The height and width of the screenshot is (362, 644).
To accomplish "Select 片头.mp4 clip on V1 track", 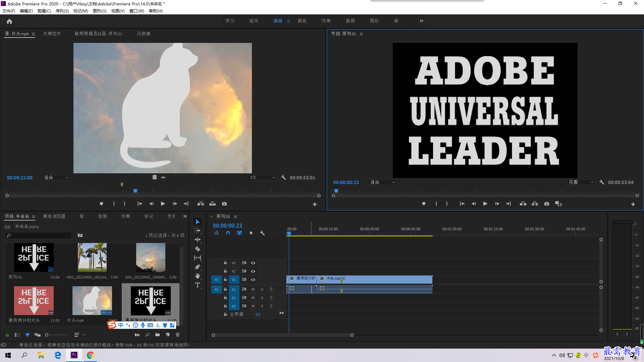I will [x=374, y=279].
